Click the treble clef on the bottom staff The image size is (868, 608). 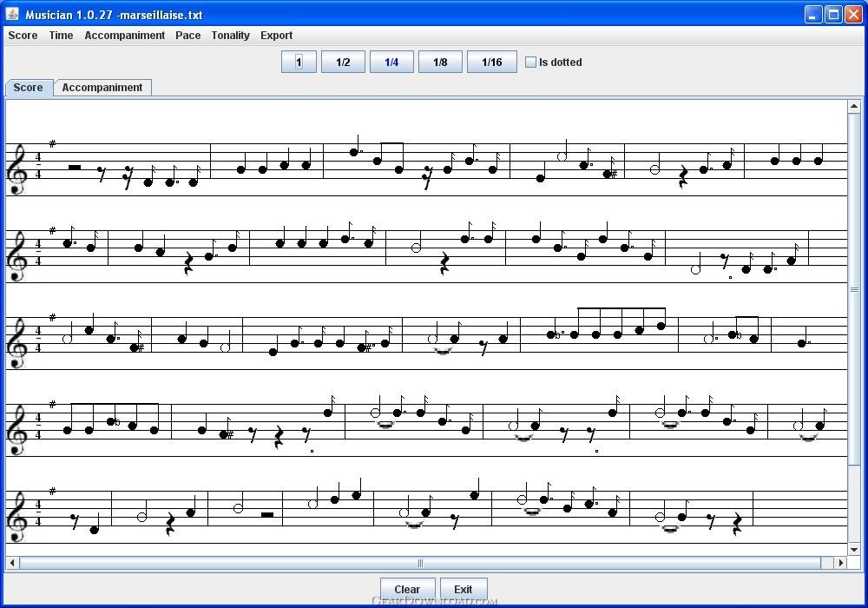point(17,517)
